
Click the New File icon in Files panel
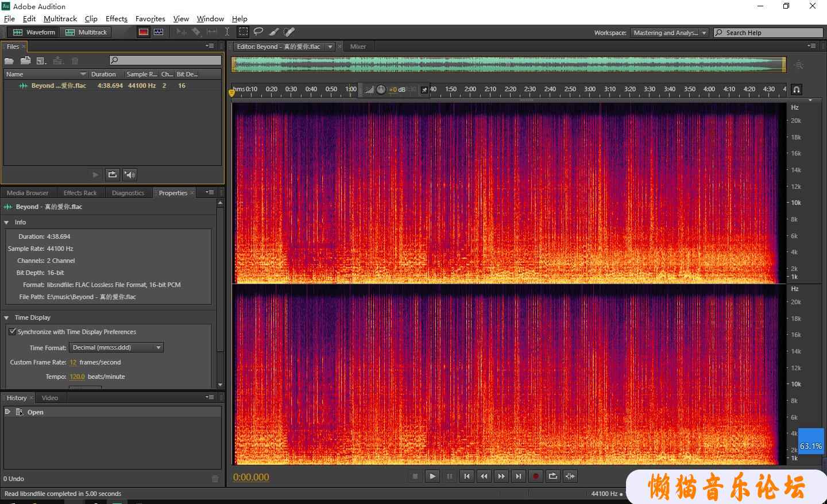[41, 60]
